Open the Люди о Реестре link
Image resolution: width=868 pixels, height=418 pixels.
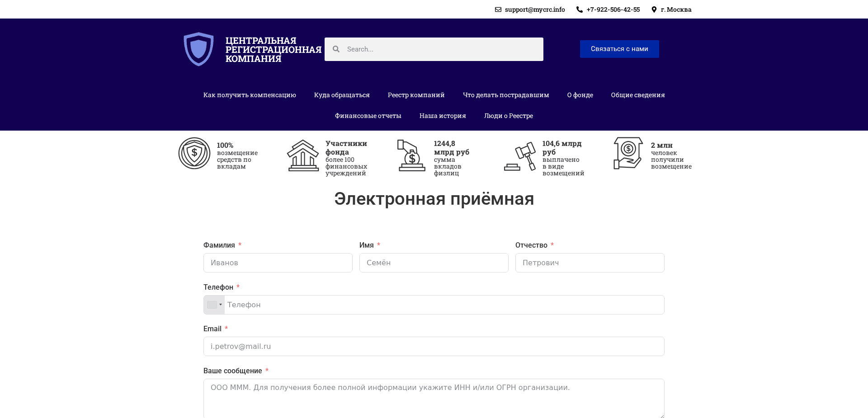508,116
